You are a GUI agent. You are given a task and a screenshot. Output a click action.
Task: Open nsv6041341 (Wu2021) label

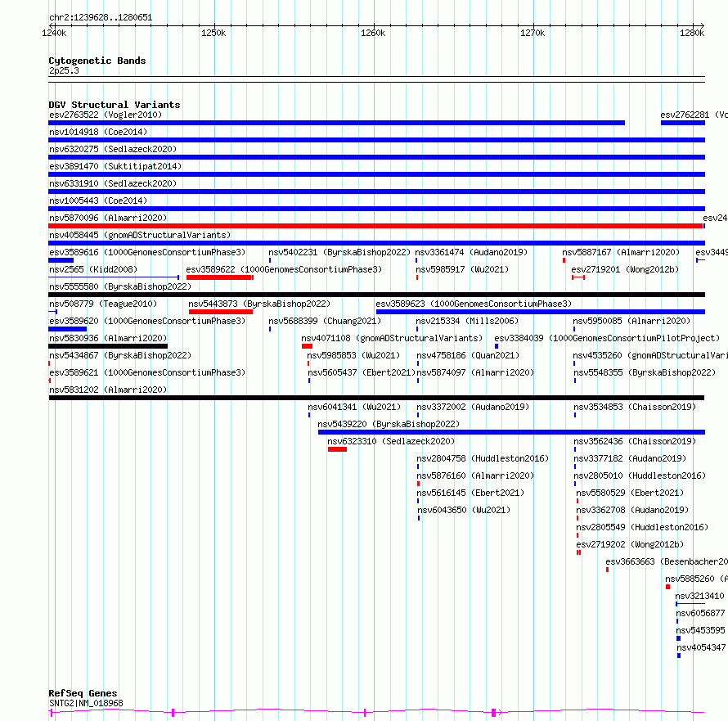click(x=354, y=407)
